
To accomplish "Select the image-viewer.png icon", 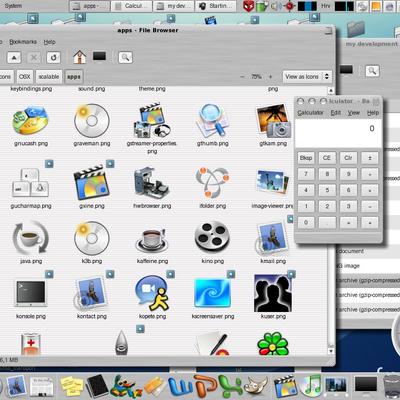I will coord(273,182).
